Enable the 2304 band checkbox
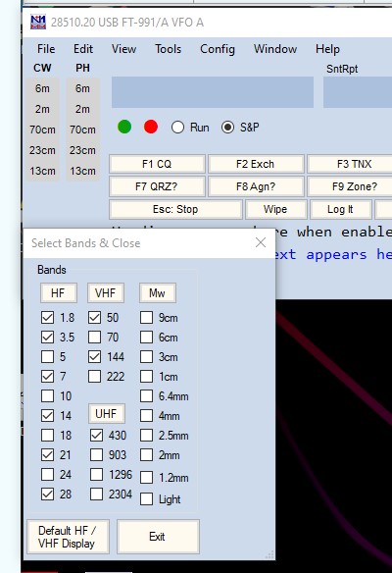 click(x=96, y=495)
